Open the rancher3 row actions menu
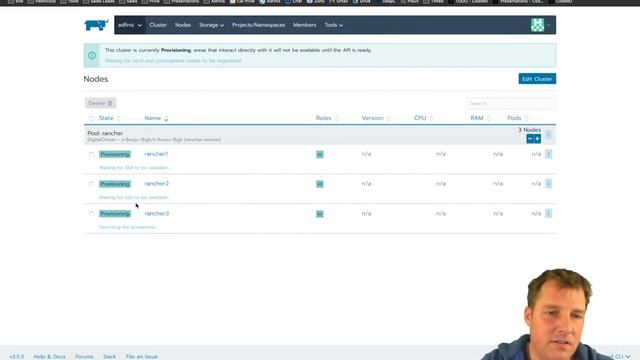 pos(549,213)
